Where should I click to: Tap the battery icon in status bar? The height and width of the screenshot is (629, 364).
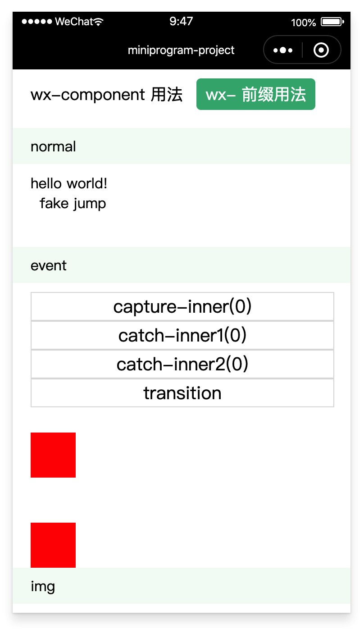tap(332, 22)
